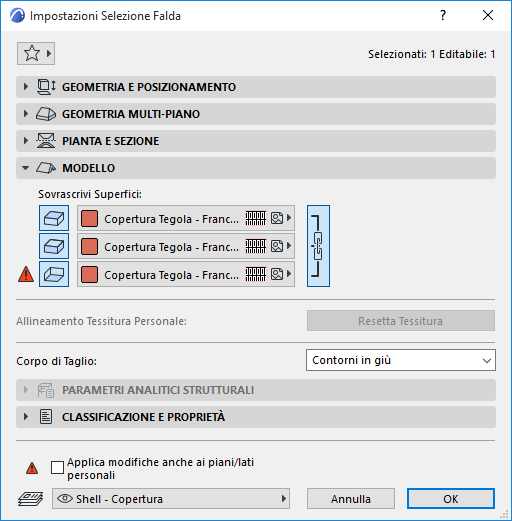Click the Annulla button
Image resolution: width=512 pixels, height=521 pixels.
[x=351, y=499]
